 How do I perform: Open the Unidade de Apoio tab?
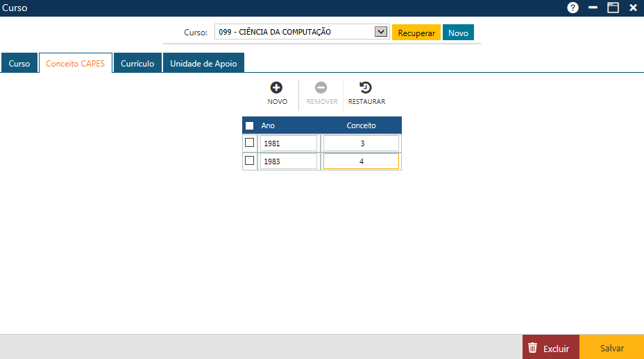(203, 63)
